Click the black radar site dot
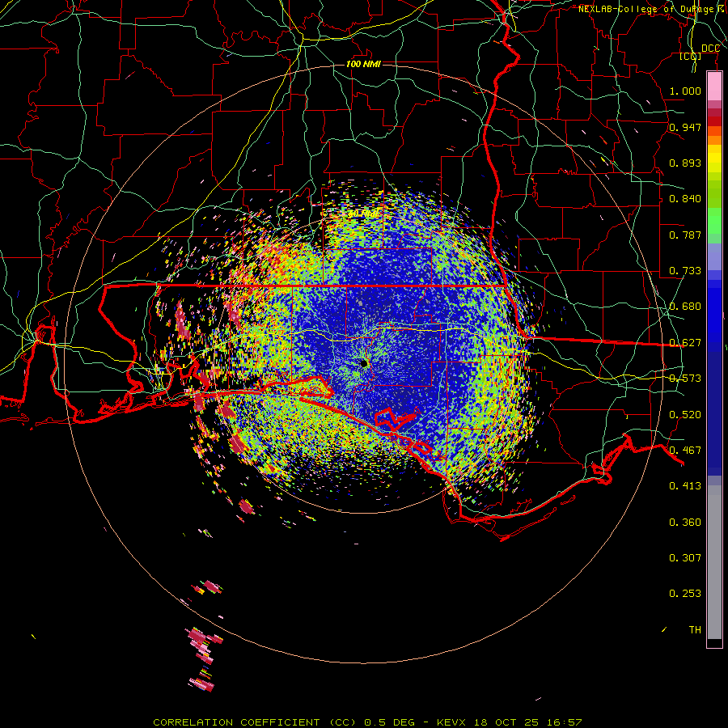Screen dimensions: 728x728 tap(364, 363)
